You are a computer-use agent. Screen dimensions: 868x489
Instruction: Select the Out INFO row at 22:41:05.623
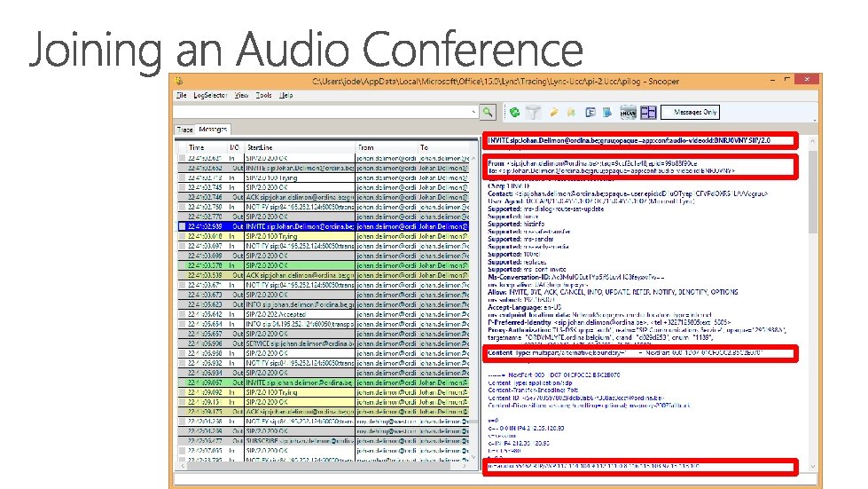[x=323, y=304]
